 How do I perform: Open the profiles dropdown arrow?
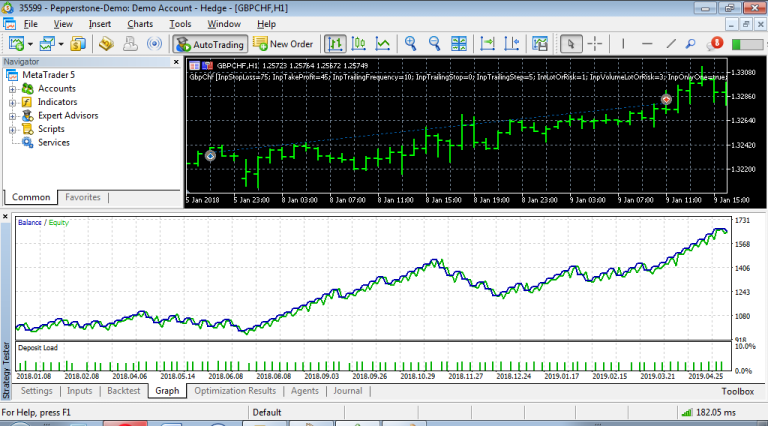[x=61, y=44]
